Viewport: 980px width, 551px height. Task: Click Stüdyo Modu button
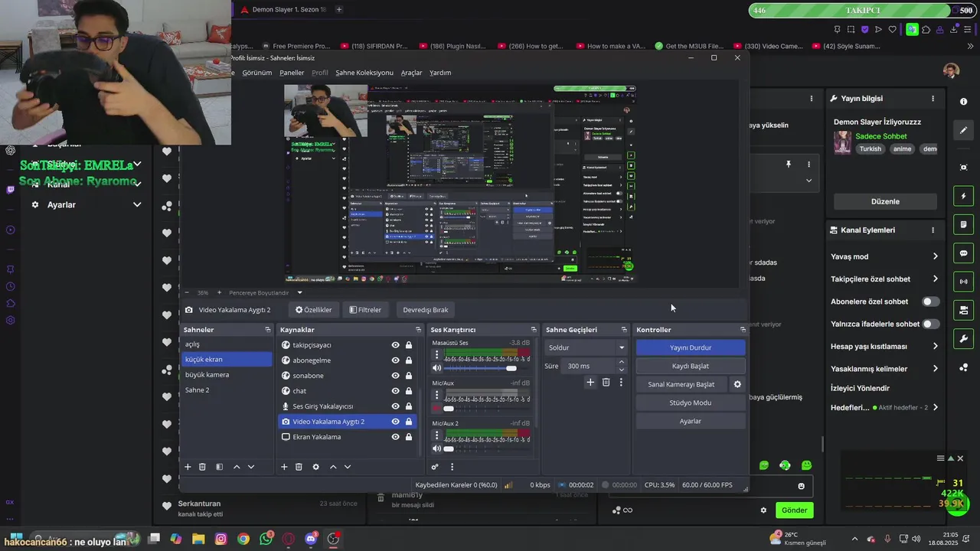pyautogui.click(x=691, y=403)
